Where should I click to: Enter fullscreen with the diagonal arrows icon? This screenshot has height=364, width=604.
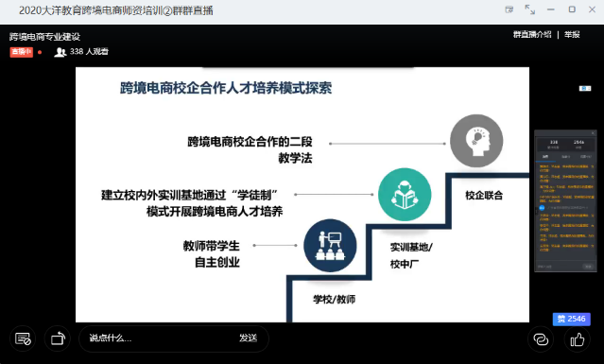pos(530,9)
